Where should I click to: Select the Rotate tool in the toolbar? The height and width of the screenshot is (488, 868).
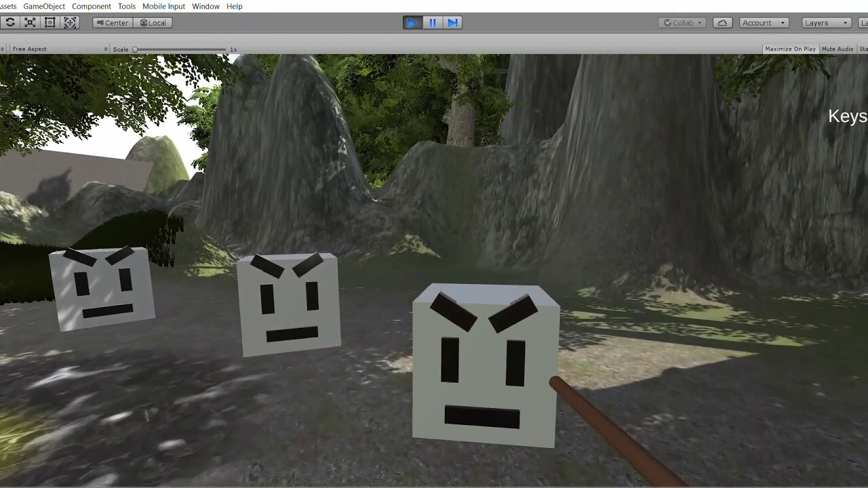tap(9, 22)
